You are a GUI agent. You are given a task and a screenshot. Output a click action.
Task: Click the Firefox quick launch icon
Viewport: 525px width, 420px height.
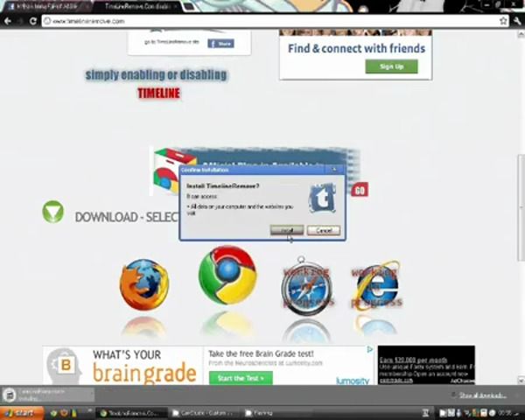(x=64, y=413)
